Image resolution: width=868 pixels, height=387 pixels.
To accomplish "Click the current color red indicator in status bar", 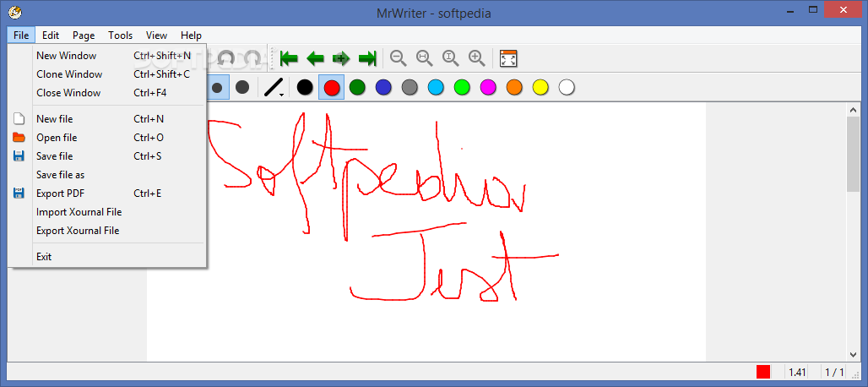I will tap(763, 372).
